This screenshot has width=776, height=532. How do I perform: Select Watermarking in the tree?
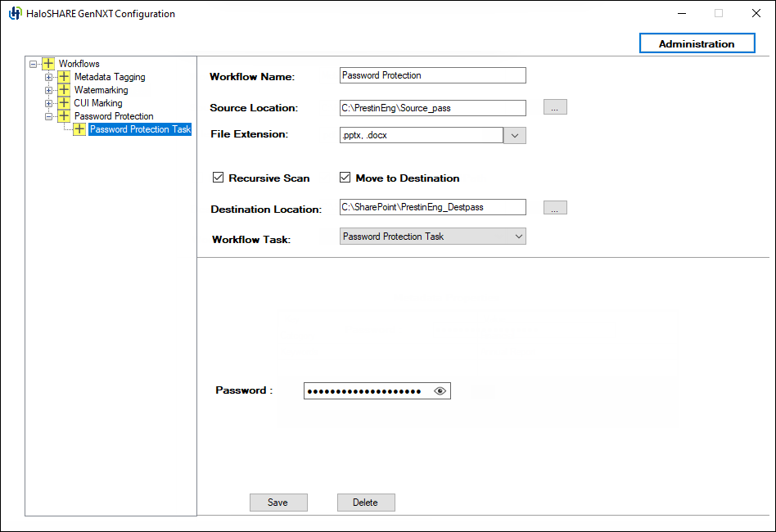[x=101, y=89]
